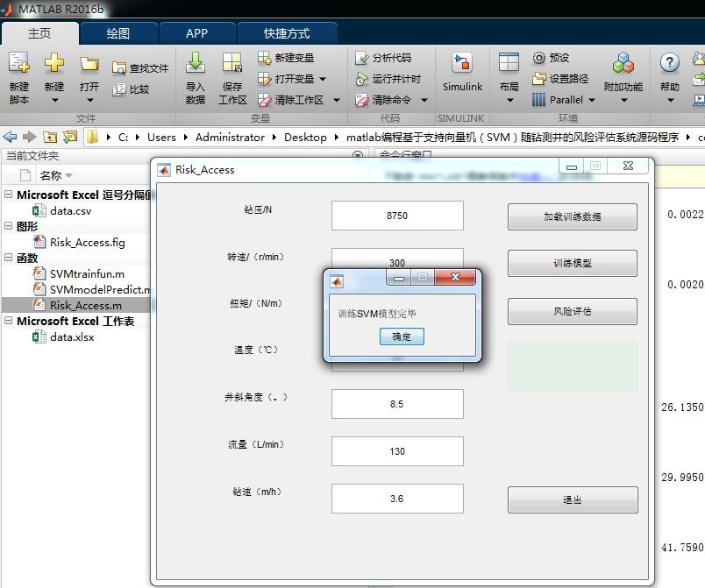Image resolution: width=705 pixels, height=588 pixels.
Task: Confirm the dialog with 确定
Action: click(402, 337)
